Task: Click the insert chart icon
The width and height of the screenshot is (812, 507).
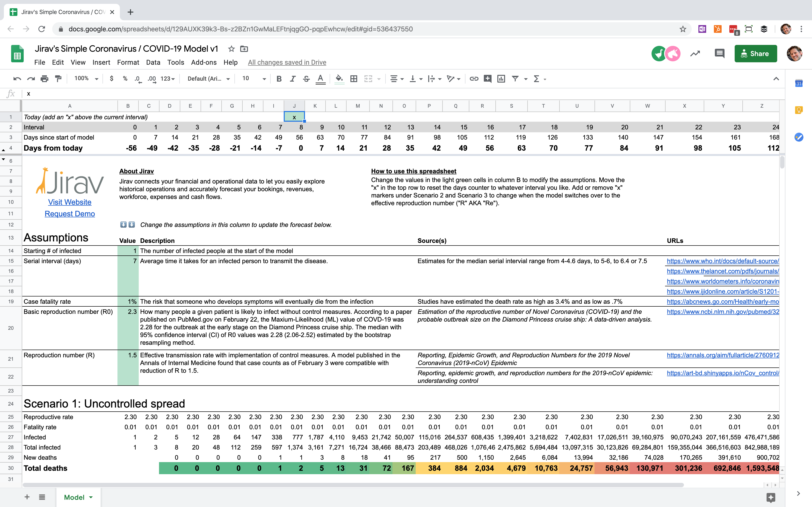Action: coord(501,78)
